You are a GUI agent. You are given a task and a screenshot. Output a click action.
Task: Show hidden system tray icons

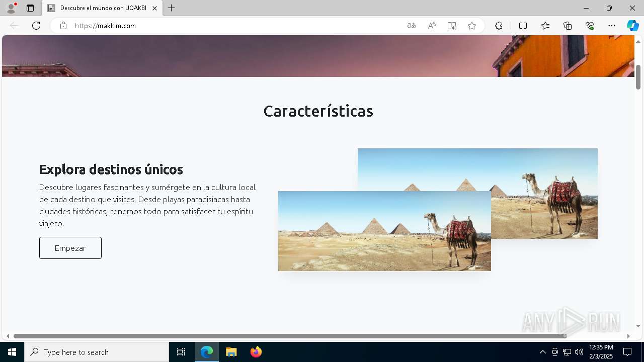542,352
